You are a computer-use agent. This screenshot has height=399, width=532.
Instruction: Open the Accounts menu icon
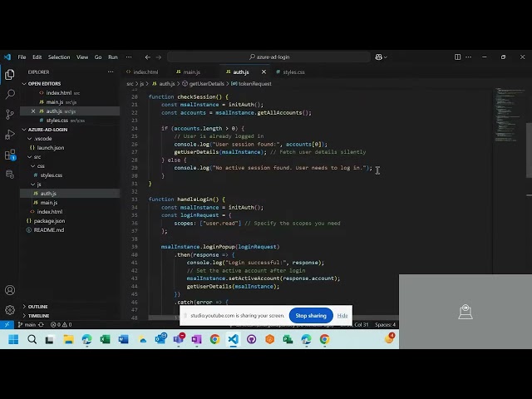pos(10,290)
